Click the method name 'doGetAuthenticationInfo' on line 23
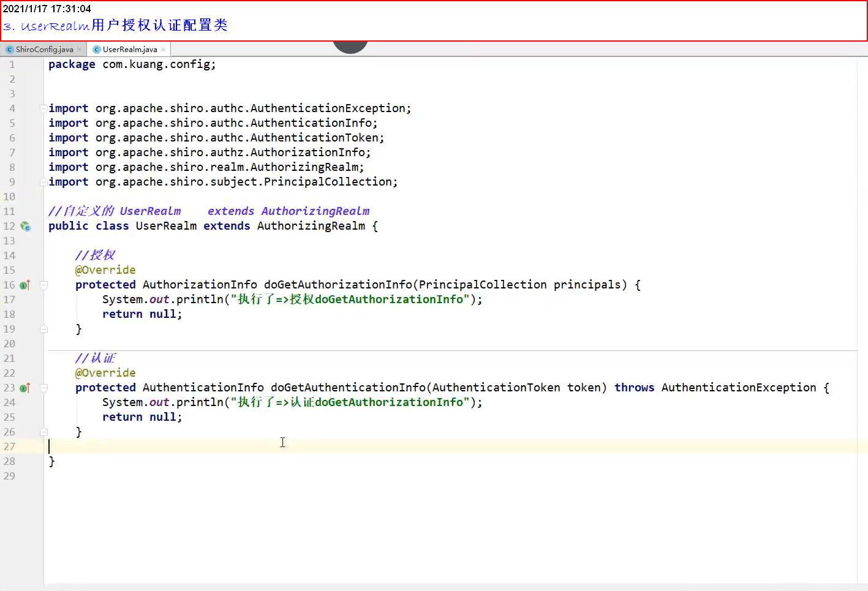This screenshot has height=591, width=868. [x=348, y=388]
